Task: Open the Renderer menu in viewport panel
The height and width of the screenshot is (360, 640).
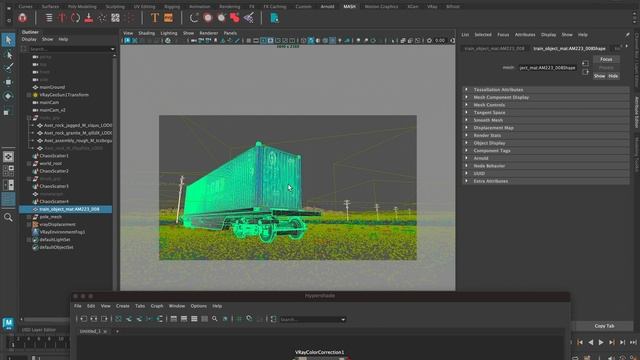Action: click(x=209, y=33)
